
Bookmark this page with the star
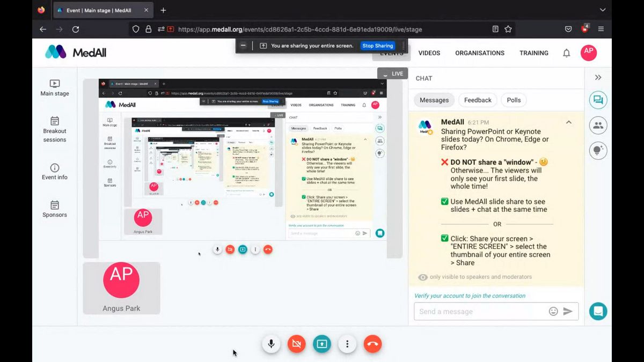(x=508, y=29)
